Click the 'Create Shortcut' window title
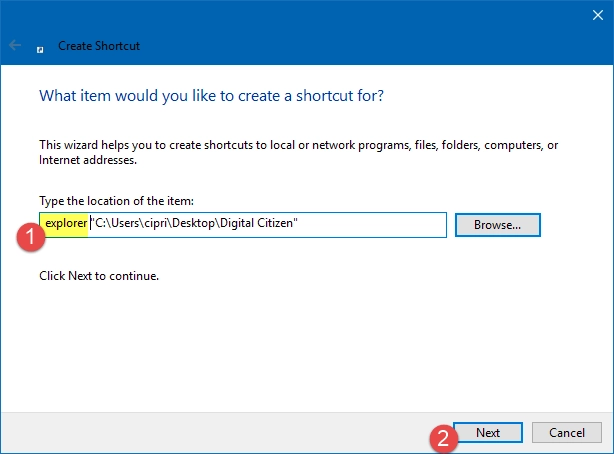The image size is (614, 454). coord(99,46)
